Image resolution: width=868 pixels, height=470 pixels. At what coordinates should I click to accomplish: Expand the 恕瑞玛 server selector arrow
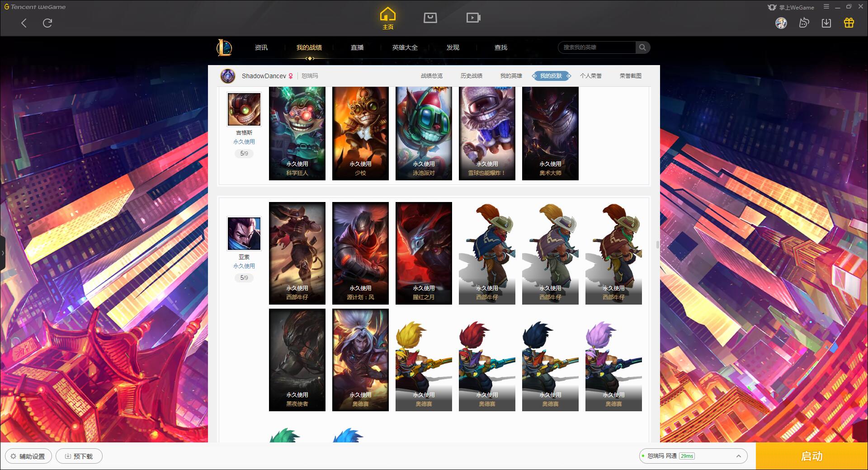738,456
